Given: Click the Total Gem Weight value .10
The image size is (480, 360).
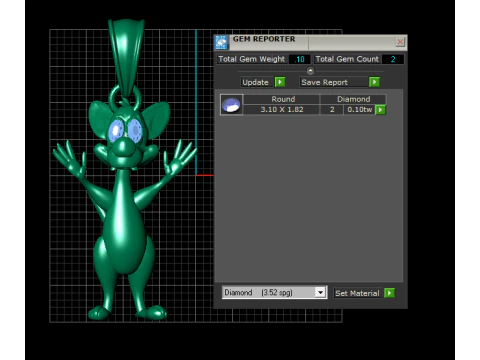Looking at the screenshot, I should click(x=299, y=59).
